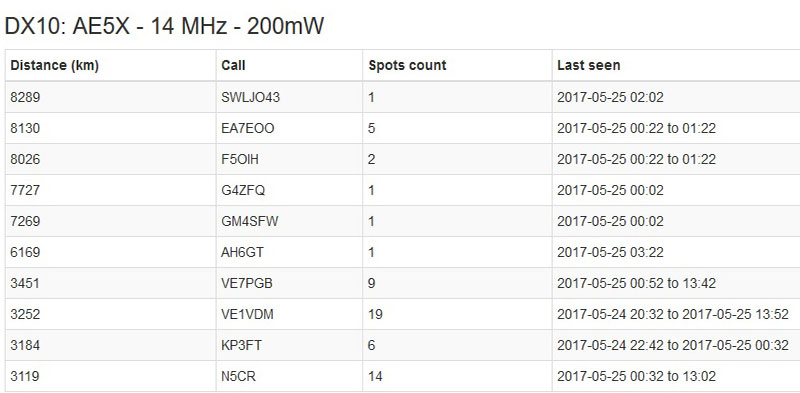This screenshot has width=800, height=393.
Task: Click the N5CR callsign entry
Action: (x=238, y=377)
